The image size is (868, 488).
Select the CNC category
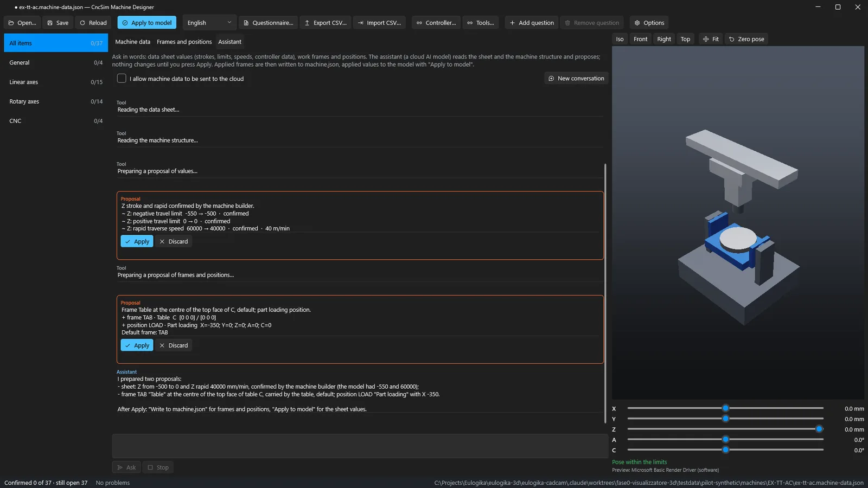(56, 121)
